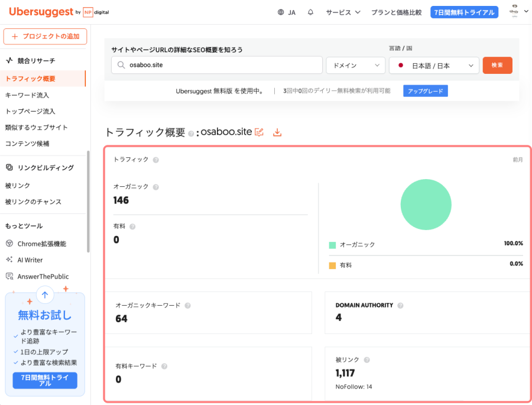The height and width of the screenshot is (405, 532).
Task: Open 類似するウェブサイト sidebar item
Action: pyautogui.click(x=36, y=128)
